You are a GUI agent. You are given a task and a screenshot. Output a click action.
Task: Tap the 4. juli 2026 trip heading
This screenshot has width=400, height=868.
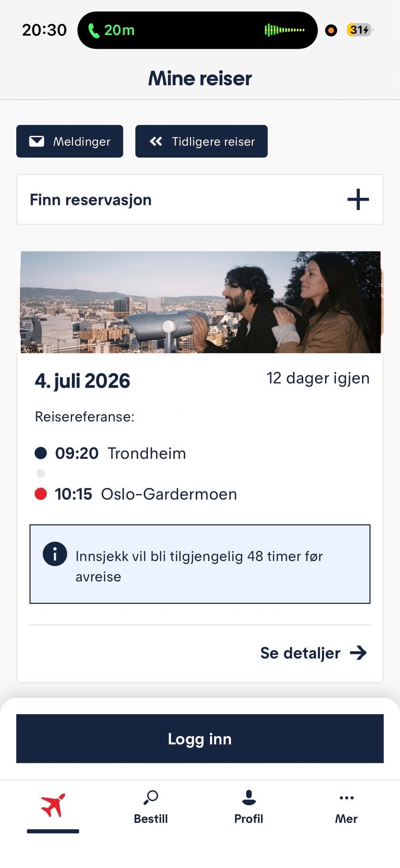[82, 381]
